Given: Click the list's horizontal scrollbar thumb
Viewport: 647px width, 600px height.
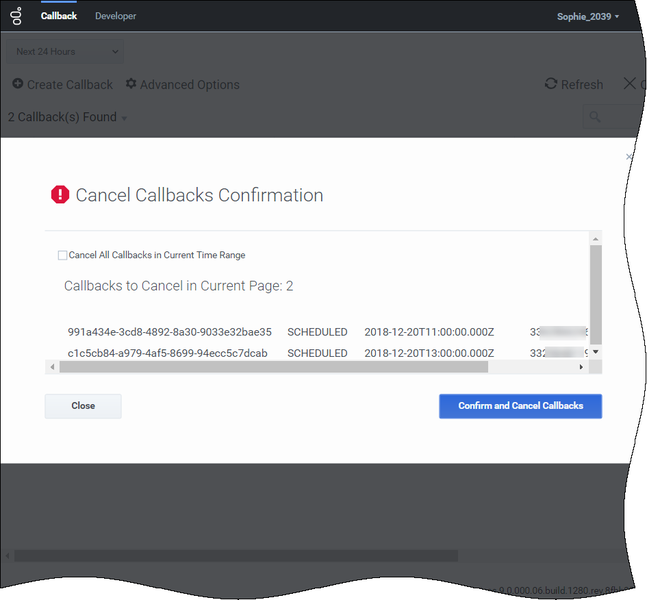Looking at the screenshot, I should pyautogui.click(x=274, y=367).
